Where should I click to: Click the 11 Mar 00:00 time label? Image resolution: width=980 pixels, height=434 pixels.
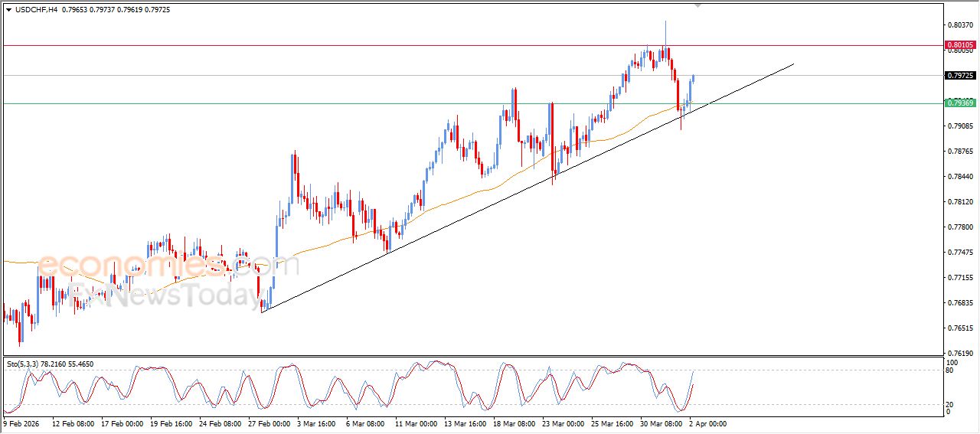point(416,423)
